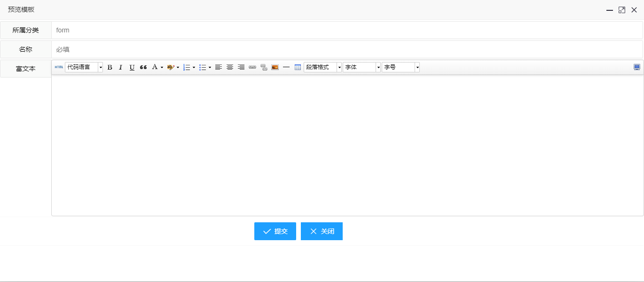644x282 pixels.
Task: Center align text
Action: (x=230, y=67)
